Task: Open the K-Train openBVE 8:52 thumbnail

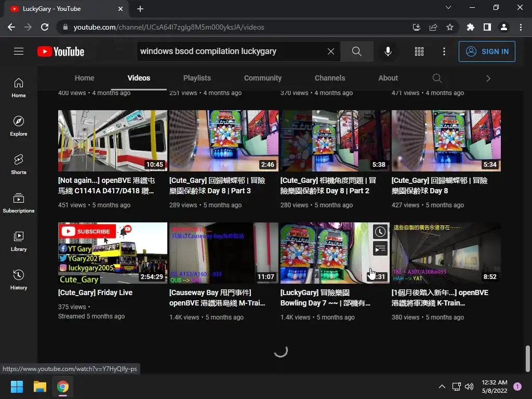Action: tap(446, 253)
